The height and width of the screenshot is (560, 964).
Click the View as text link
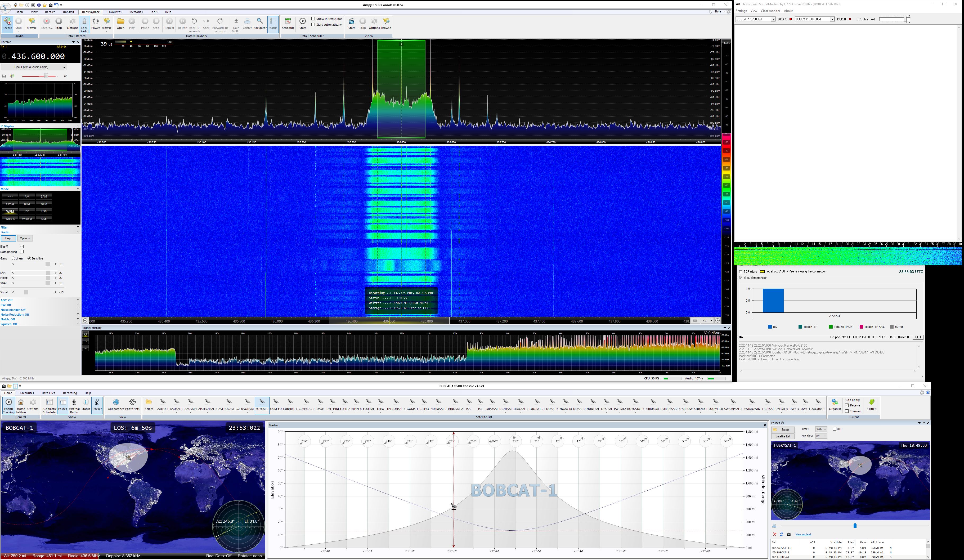click(803, 534)
